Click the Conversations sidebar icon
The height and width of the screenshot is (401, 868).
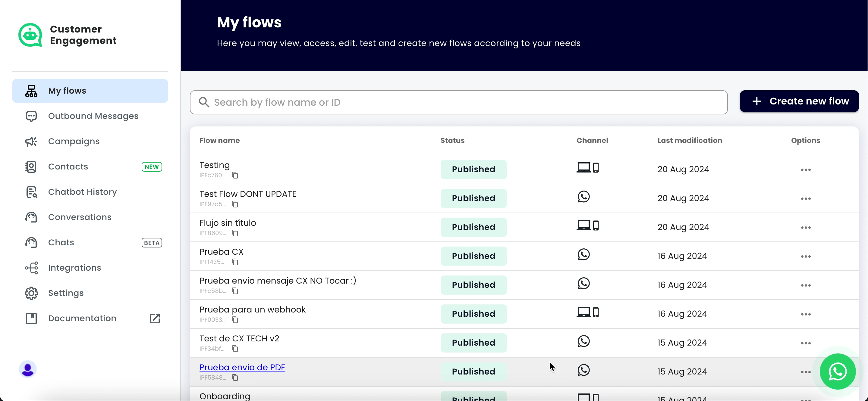point(32,217)
